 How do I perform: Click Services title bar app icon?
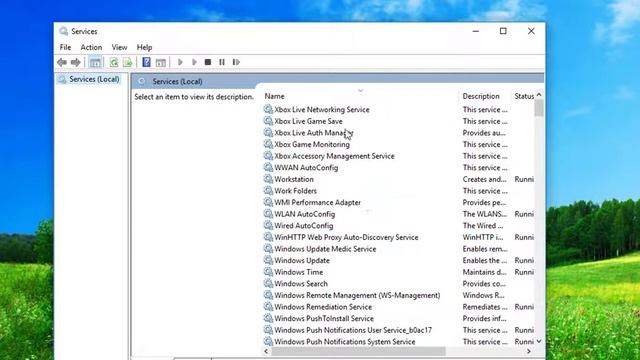coord(63,31)
